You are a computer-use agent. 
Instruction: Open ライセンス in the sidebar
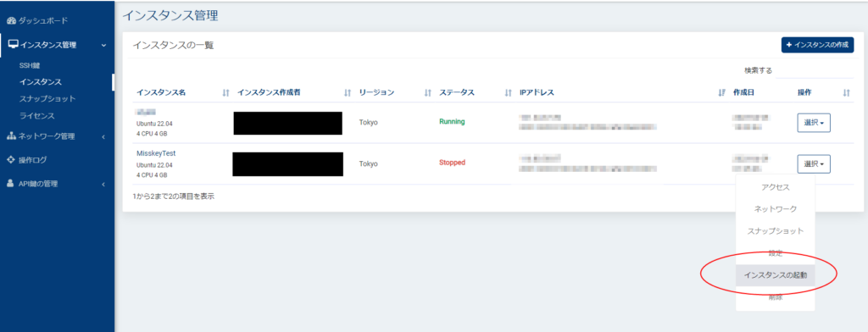(x=36, y=116)
